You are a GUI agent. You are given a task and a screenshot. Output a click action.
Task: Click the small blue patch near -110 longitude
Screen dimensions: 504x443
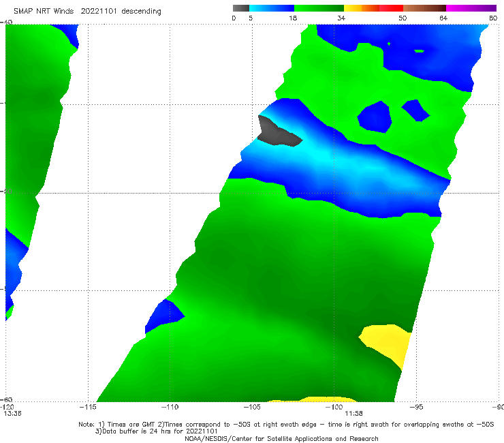click(164, 315)
